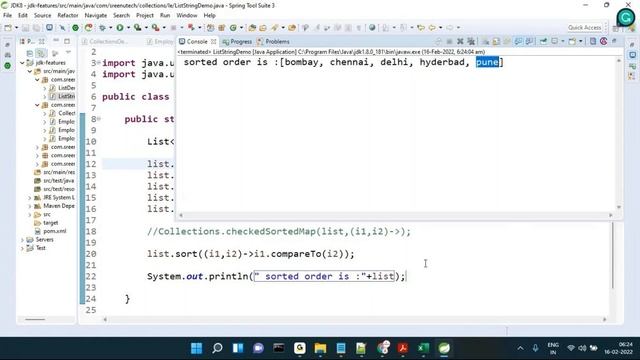Open the Help menu

[x=209, y=15]
